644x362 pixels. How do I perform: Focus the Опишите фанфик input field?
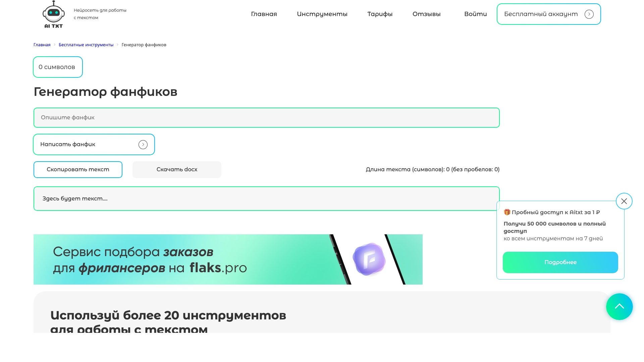point(266,118)
